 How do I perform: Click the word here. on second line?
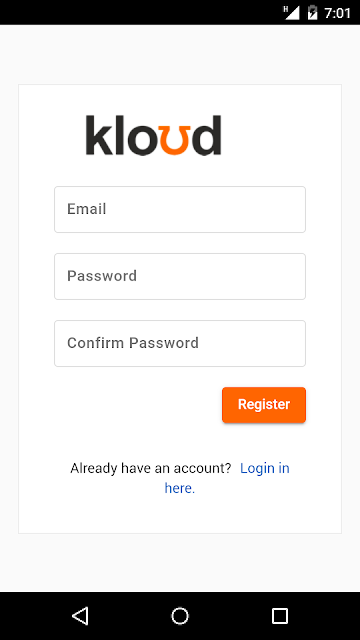point(180,488)
